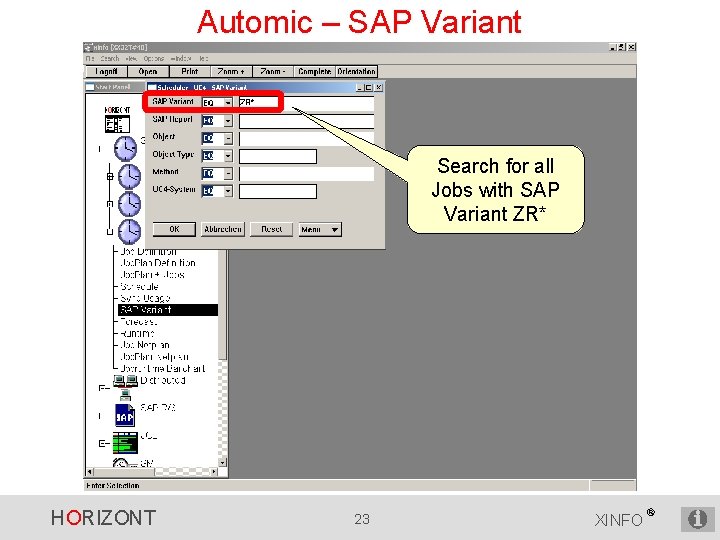Open the Object Type operator dropdown
This screenshot has width=720, height=540.
pos(228,156)
